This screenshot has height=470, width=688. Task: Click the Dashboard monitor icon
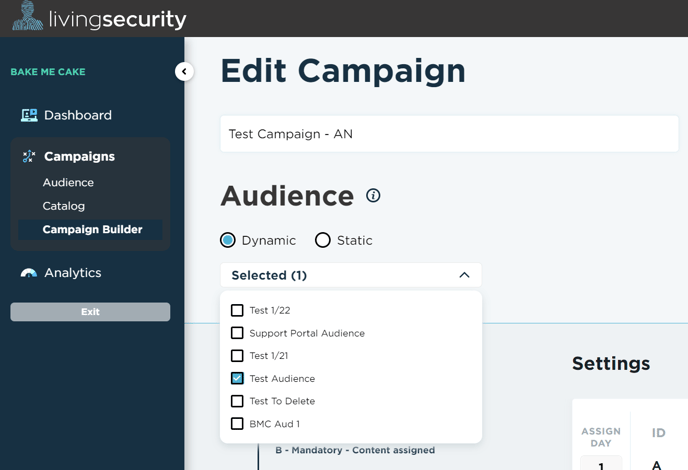tap(29, 115)
